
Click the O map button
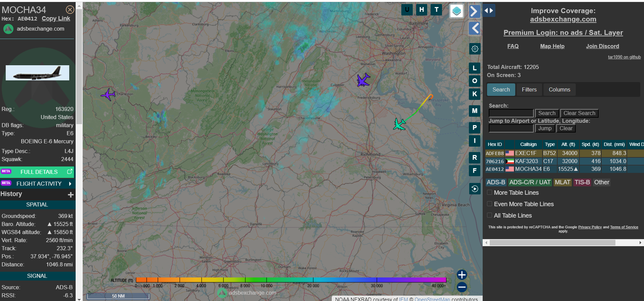click(475, 81)
